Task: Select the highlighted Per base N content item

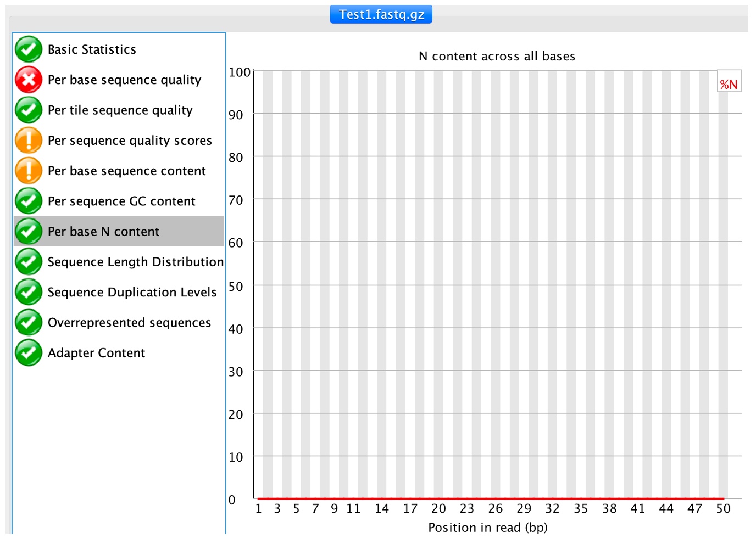Action: tap(103, 232)
